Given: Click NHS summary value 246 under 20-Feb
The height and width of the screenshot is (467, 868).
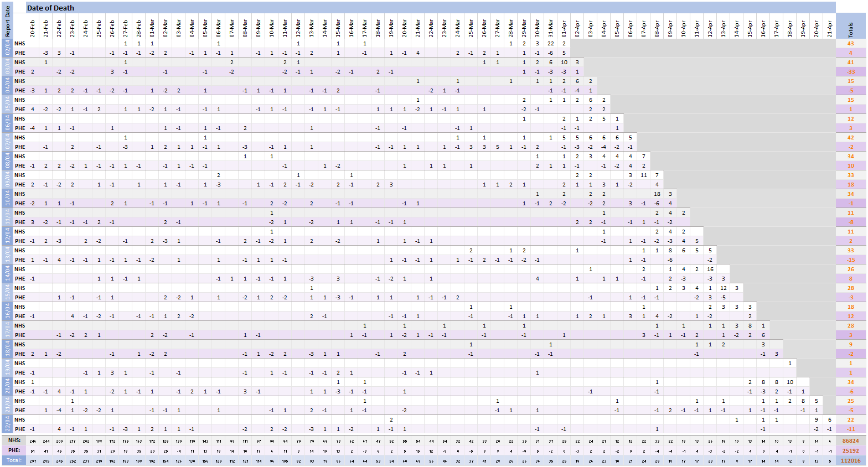Looking at the screenshot, I should coord(33,441).
